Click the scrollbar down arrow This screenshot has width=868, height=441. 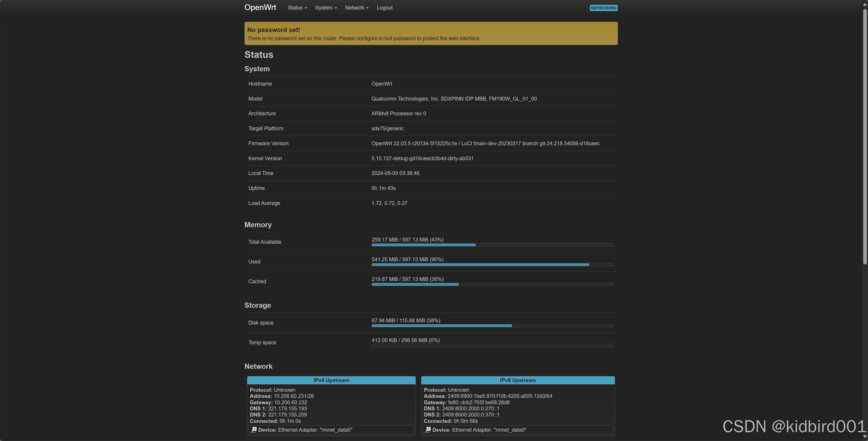tap(865, 437)
